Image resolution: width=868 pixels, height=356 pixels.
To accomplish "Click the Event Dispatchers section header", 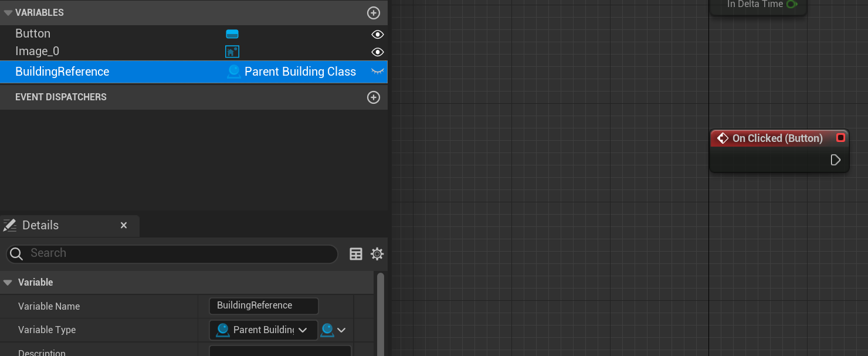I will 194,97.
